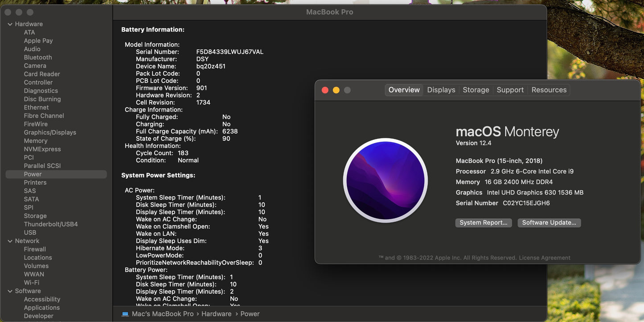Click the System Report button
This screenshot has width=644, height=322.
(x=483, y=223)
